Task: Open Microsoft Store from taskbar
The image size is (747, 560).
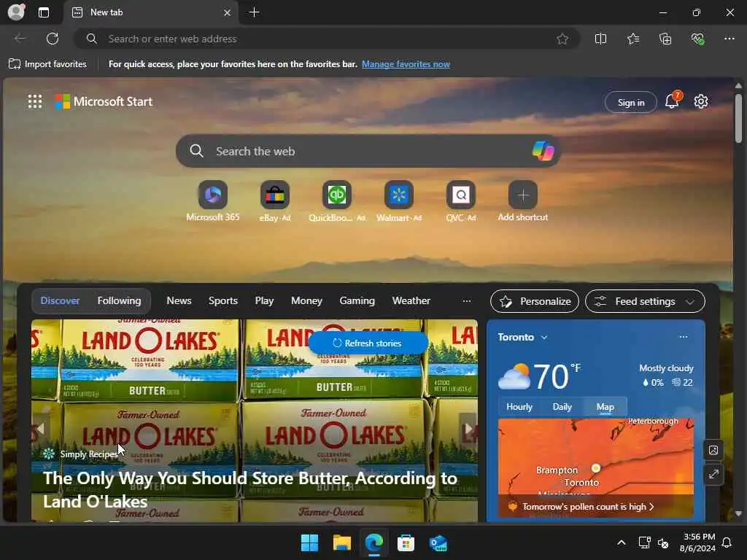Action: pyautogui.click(x=406, y=542)
